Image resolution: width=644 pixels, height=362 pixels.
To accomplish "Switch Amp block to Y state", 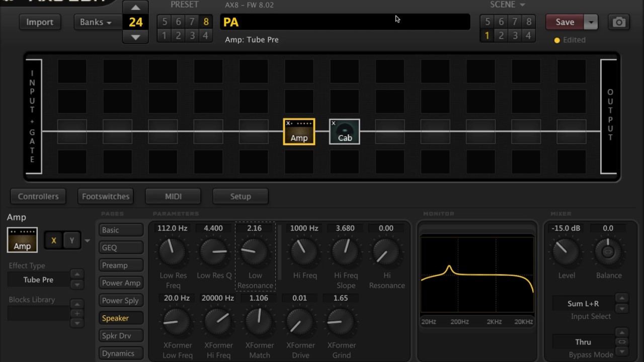I will coord(72,240).
